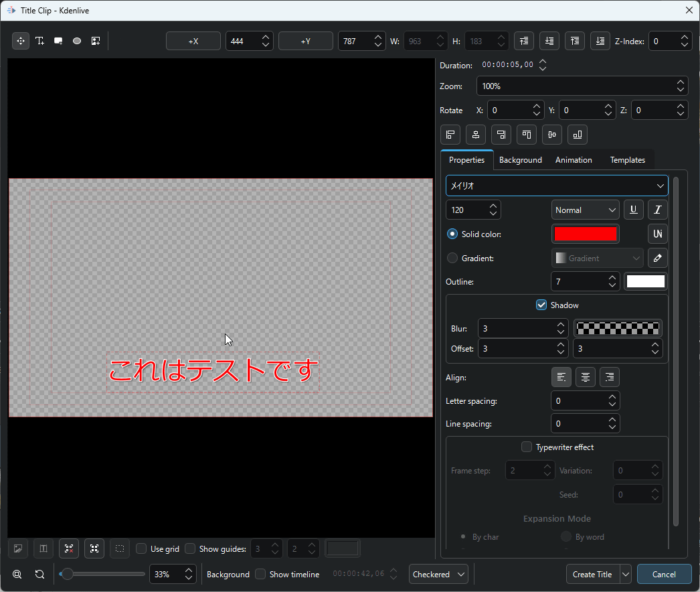Click the Outline width input field
This screenshot has width=700, height=592.
pos(578,282)
